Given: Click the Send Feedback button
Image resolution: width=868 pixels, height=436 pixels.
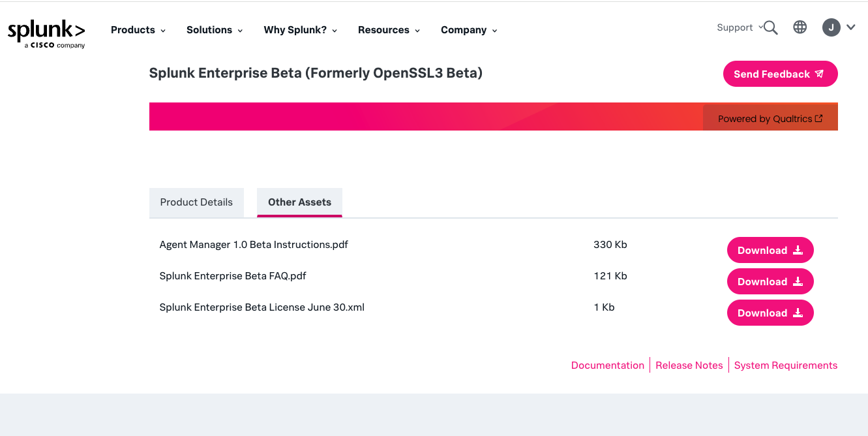Looking at the screenshot, I should 780,74.
